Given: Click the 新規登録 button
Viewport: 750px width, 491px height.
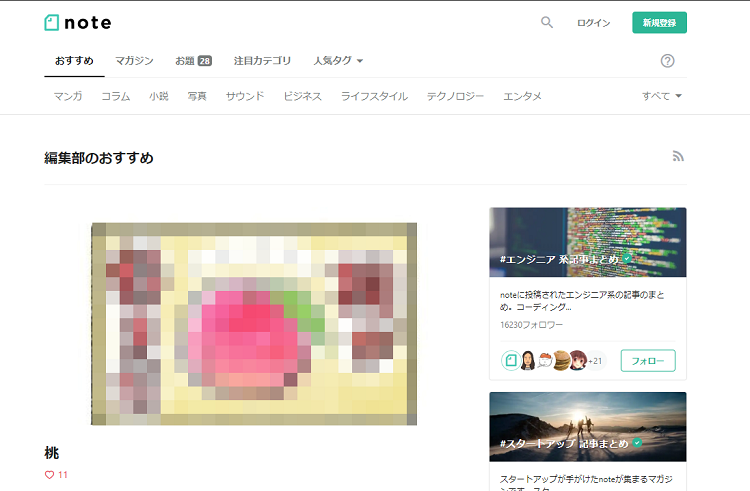Looking at the screenshot, I should (x=659, y=22).
